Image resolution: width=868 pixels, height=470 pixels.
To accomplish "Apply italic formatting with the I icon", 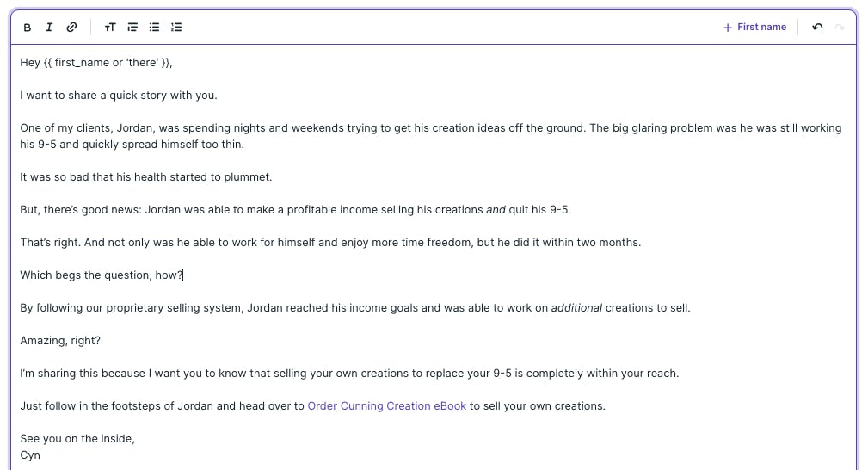I will [x=49, y=28].
